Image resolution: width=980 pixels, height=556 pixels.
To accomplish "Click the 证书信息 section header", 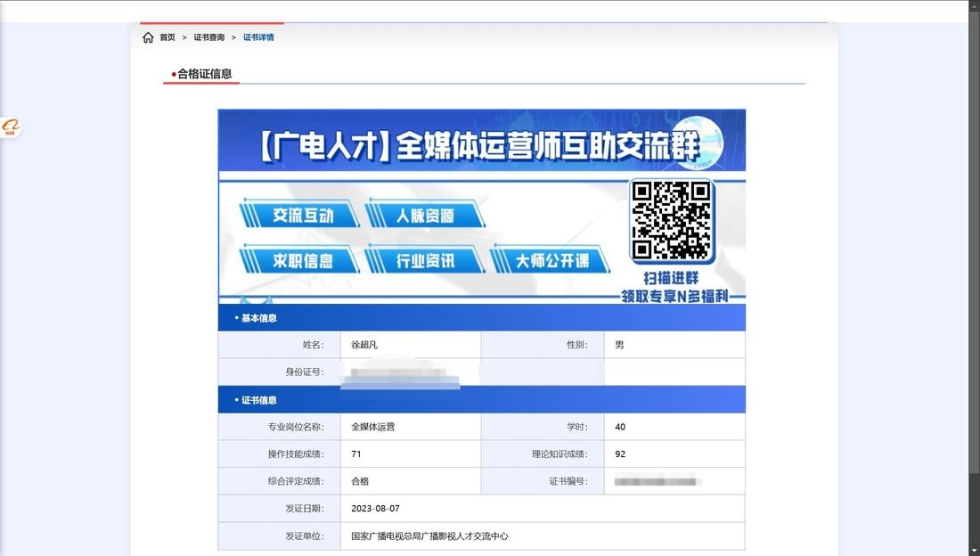I will point(481,400).
